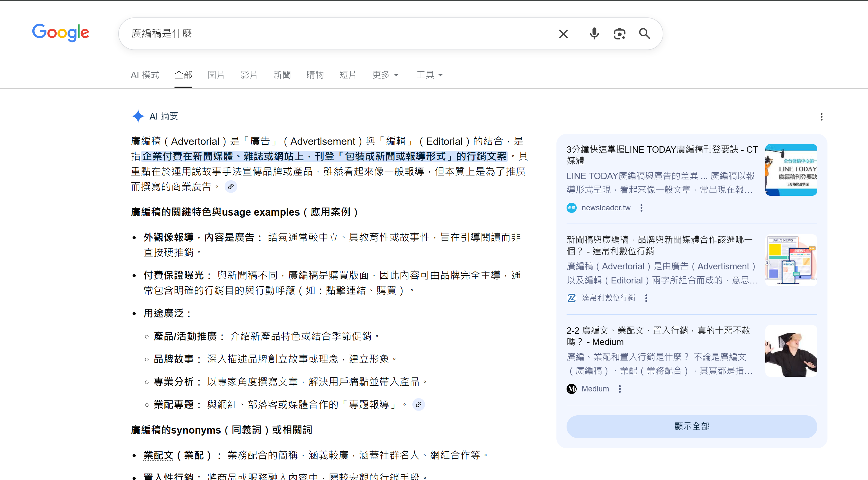Go to Google homepage via logo
Image resolution: width=868 pixels, height=480 pixels.
point(61,33)
